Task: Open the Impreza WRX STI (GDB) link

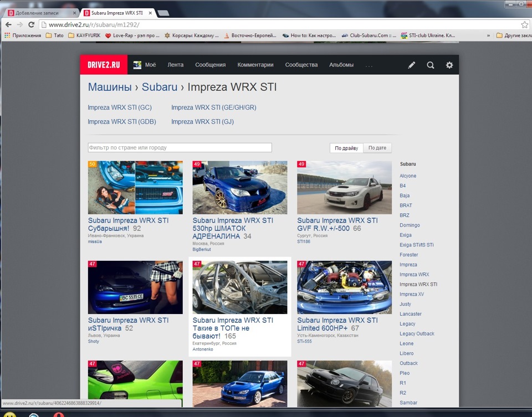Action: click(x=122, y=122)
